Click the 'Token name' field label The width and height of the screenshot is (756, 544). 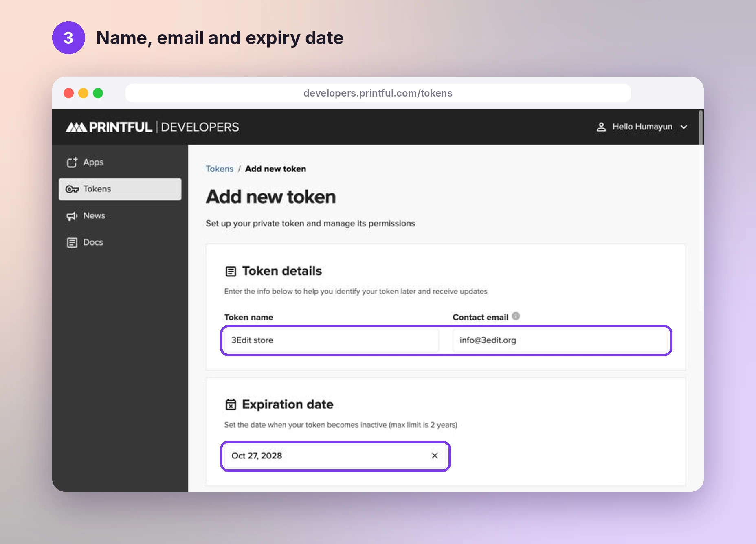coord(248,317)
